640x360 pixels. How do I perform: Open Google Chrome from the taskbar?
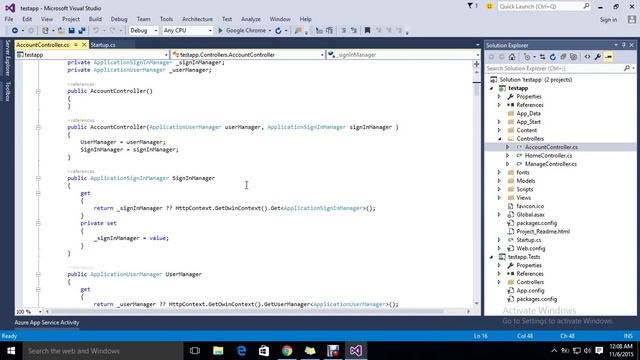tap(287, 351)
